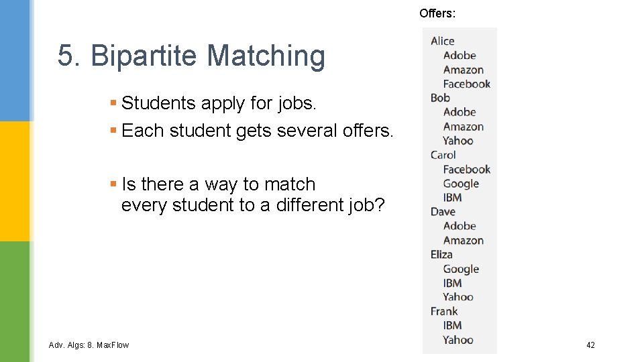Select Dave in the offers list
This screenshot has width=644, height=362.
[x=443, y=212]
